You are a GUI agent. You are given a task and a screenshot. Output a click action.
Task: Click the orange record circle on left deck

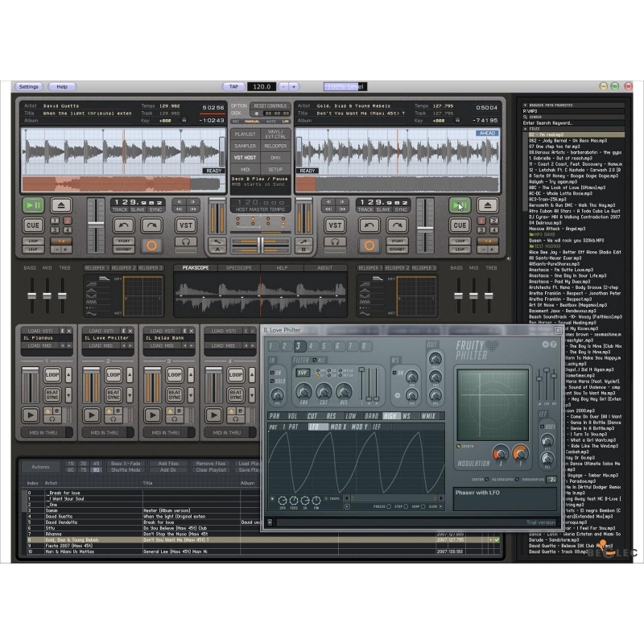(151, 245)
